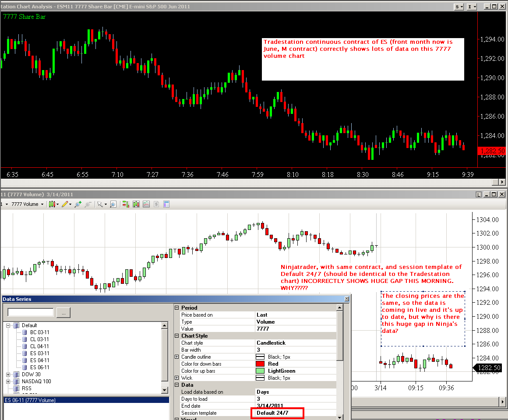
Task: Click the red 1,282.50 price label in TradeStation
Action: pos(491,151)
